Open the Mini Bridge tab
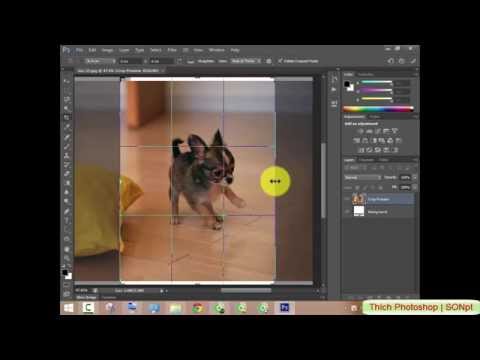Viewport: 480px width, 360px height. coord(87,297)
